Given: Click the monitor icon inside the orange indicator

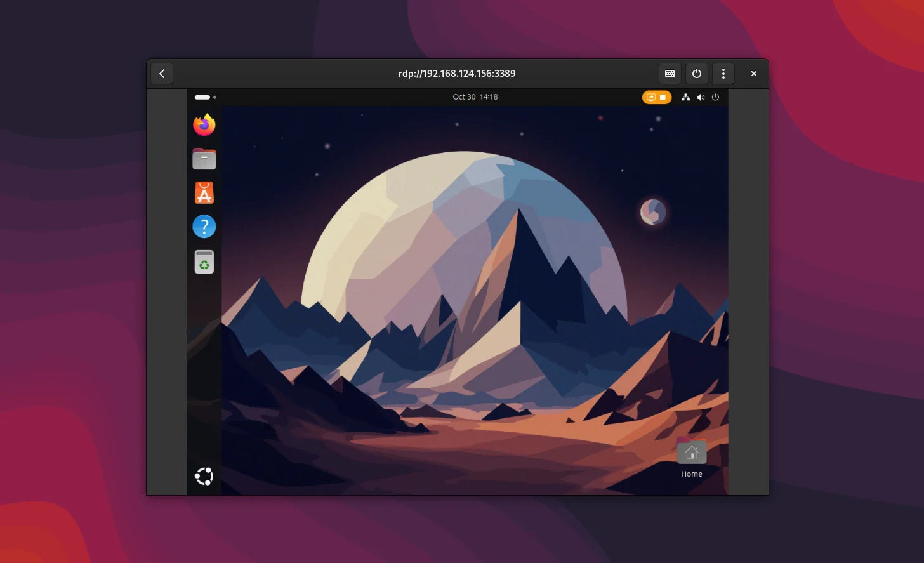Looking at the screenshot, I should click(x=650, y=97).
